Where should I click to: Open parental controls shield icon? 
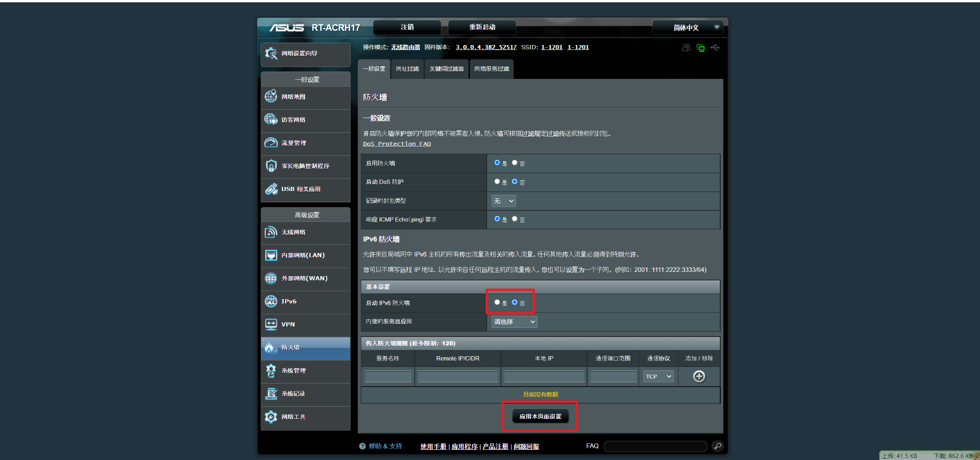tap(271, 166)
